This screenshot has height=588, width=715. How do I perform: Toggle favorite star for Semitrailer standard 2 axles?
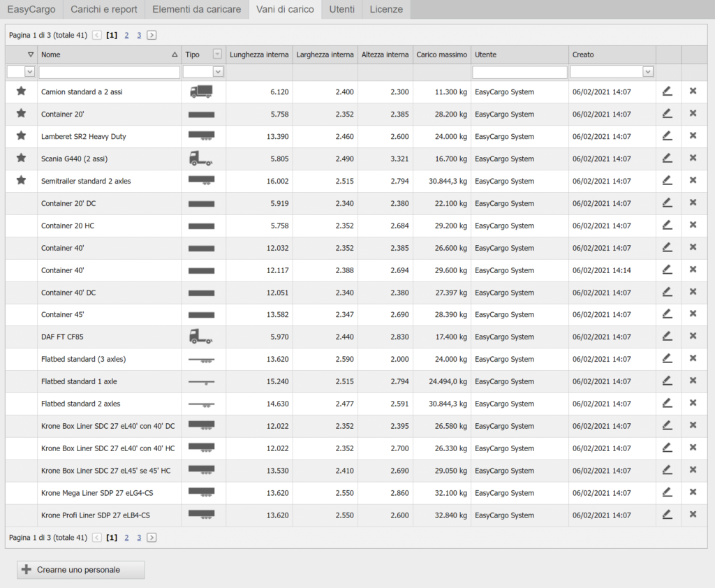tap(21, 180)
